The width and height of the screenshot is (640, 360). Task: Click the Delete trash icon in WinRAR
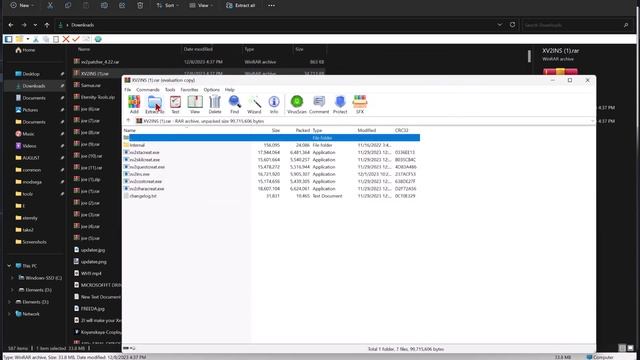(215, 104)
